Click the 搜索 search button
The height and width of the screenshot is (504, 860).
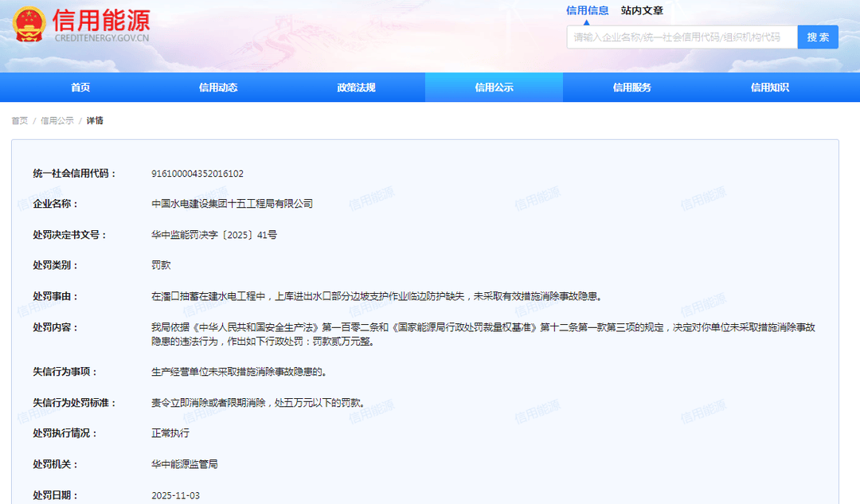(x=818, y=37)
